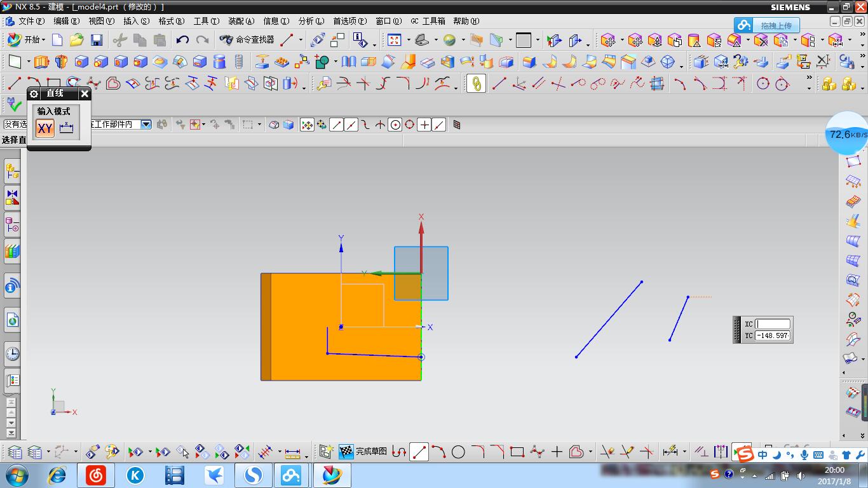
Task: Select the Extrude feature icon
Action: pos(41,62)
